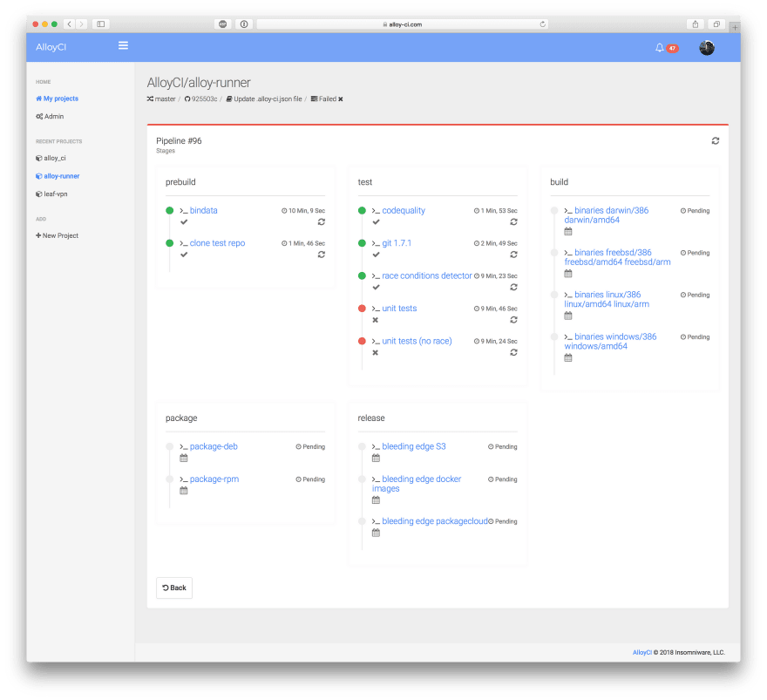Click calendar icon under binaries darwin/386
This screenshot has width=767, height=700.
click(x=568, y=232)
